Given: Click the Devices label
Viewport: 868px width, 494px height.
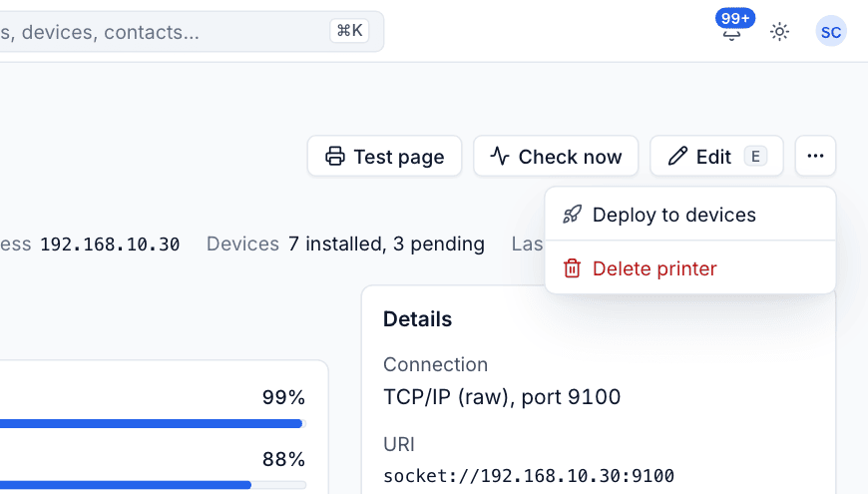Looking at the screenshot, I should tap(242, 245).
